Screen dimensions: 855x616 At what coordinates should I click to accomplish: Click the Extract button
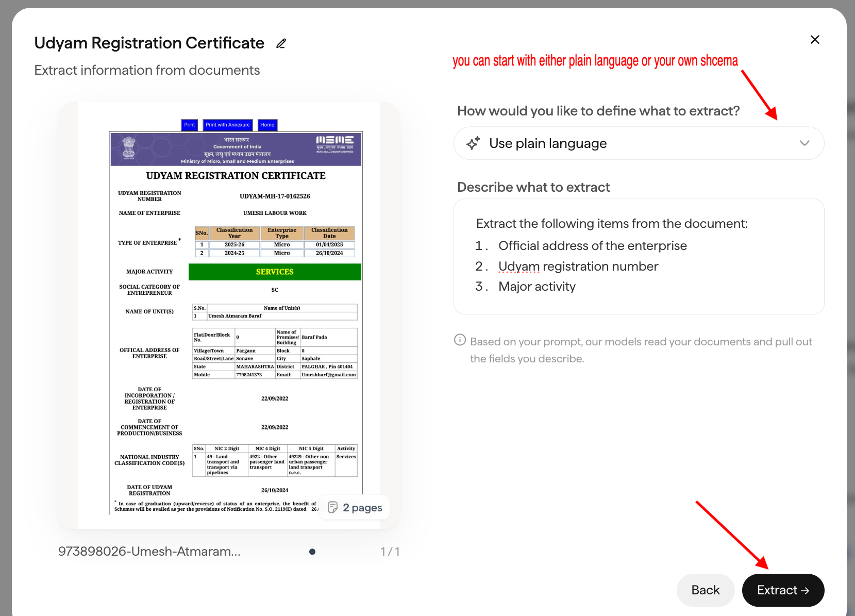783,590
